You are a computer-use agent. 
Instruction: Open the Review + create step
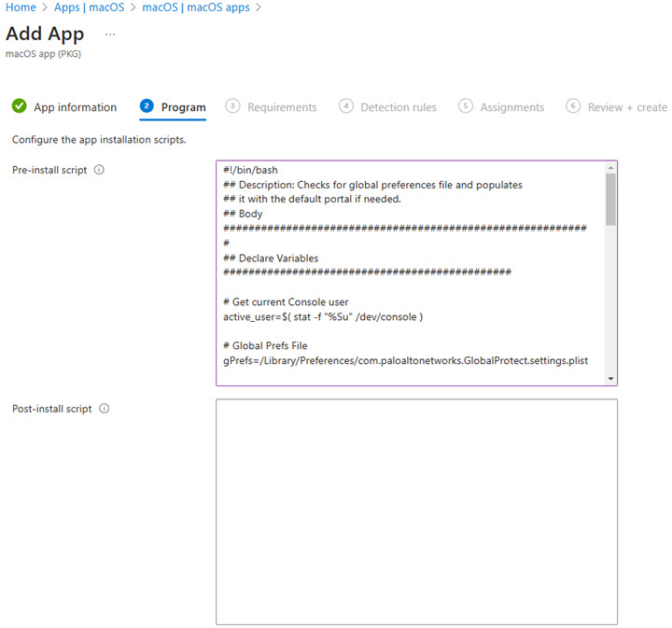point(627,107)
